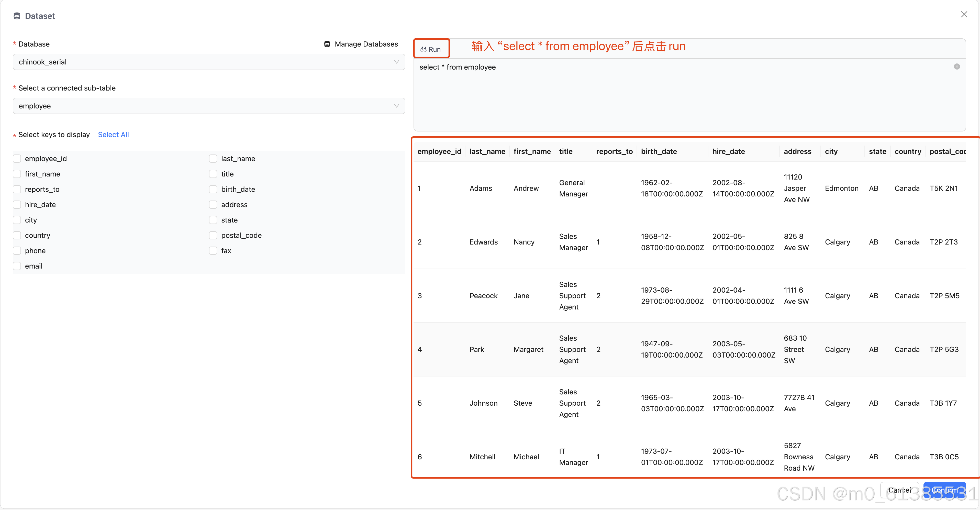980x510 pixels.
Task: Toggle the postal_code checkbox
Action: click(x=213, y=235)
